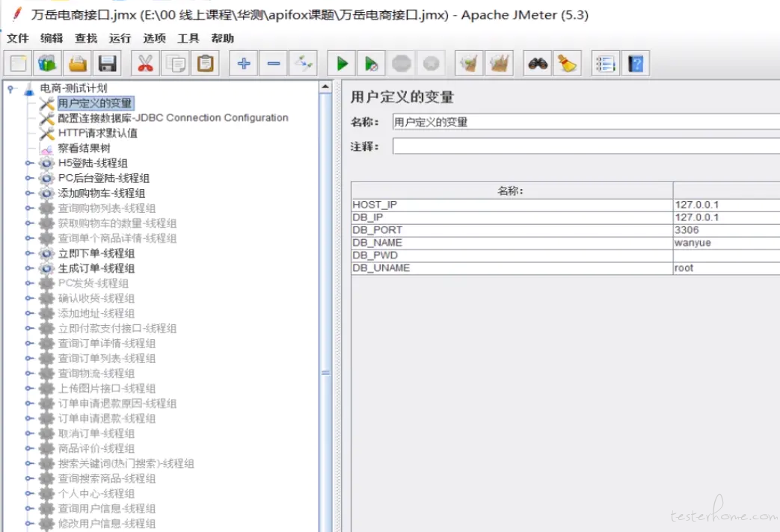Click the 名称: table column header

tap(512, 191)
